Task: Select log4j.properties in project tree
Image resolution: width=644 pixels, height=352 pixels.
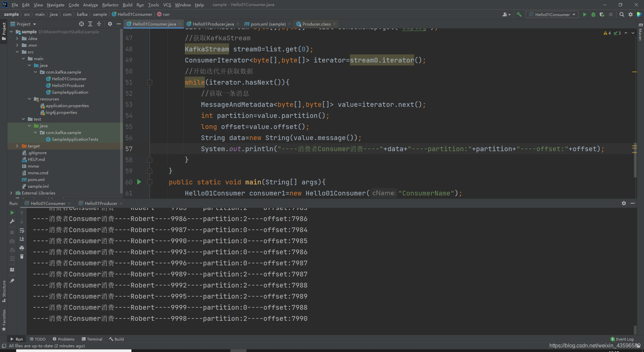Action: click(61, 112)
